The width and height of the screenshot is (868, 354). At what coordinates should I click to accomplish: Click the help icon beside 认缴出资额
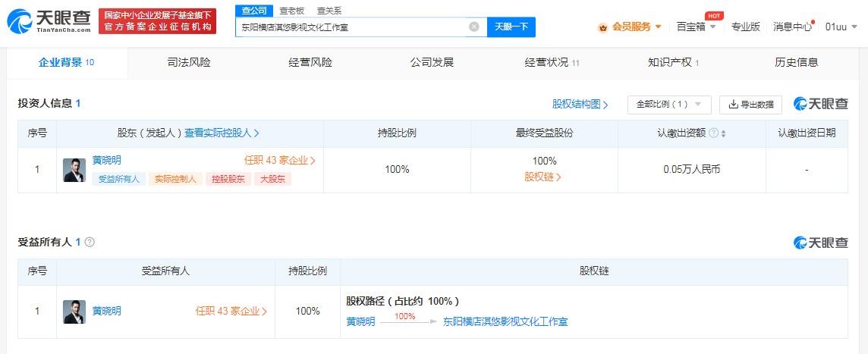[x=713, y=133]
